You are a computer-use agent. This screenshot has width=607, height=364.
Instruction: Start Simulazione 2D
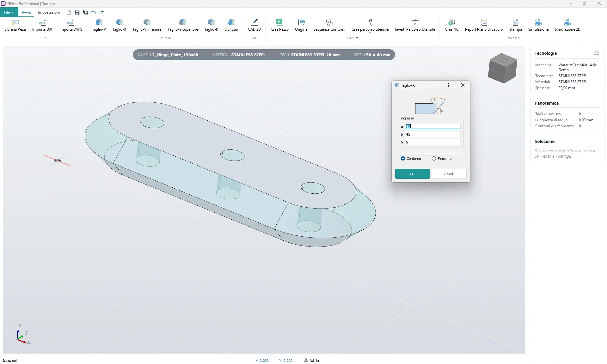[x=567, y=25]
